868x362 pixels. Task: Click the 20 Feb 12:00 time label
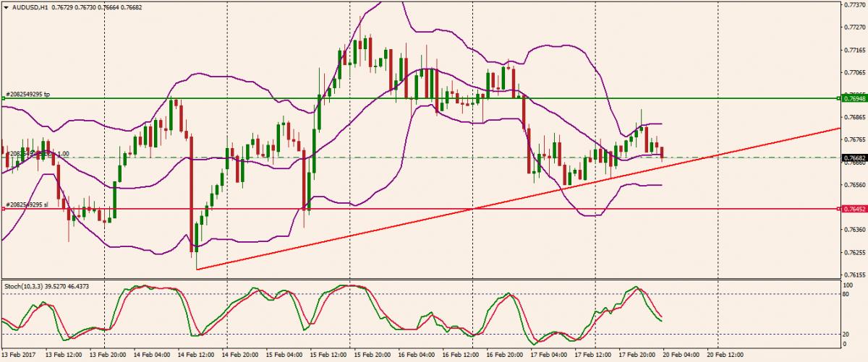click(x=726, y=356)
